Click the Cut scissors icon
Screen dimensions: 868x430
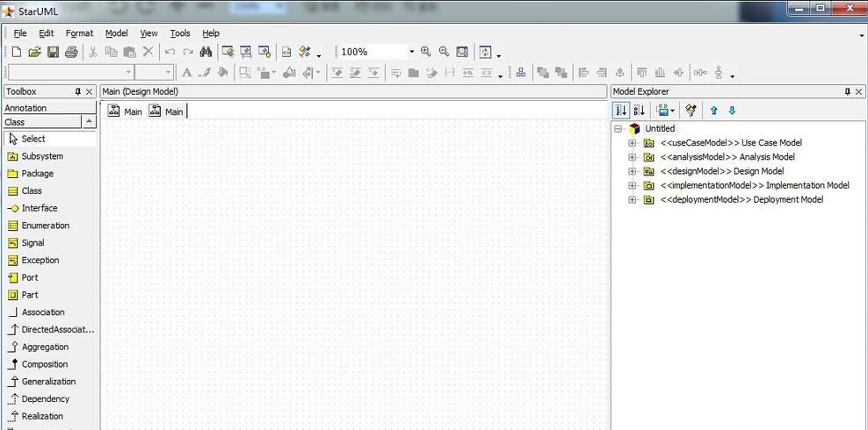(93, 52)
